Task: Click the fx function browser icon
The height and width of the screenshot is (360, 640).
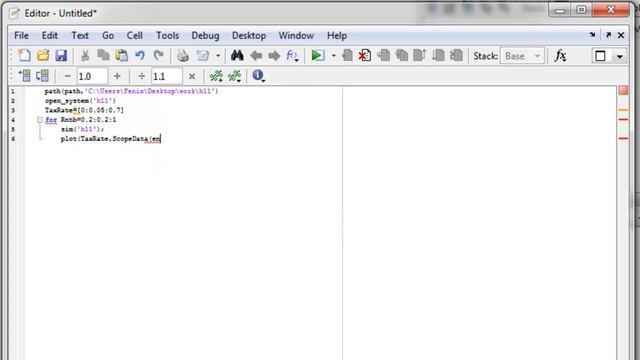Action: click(560, 56)
